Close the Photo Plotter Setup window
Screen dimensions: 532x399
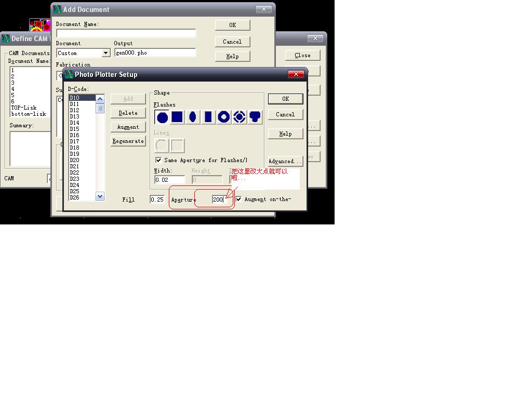point(296,74)
